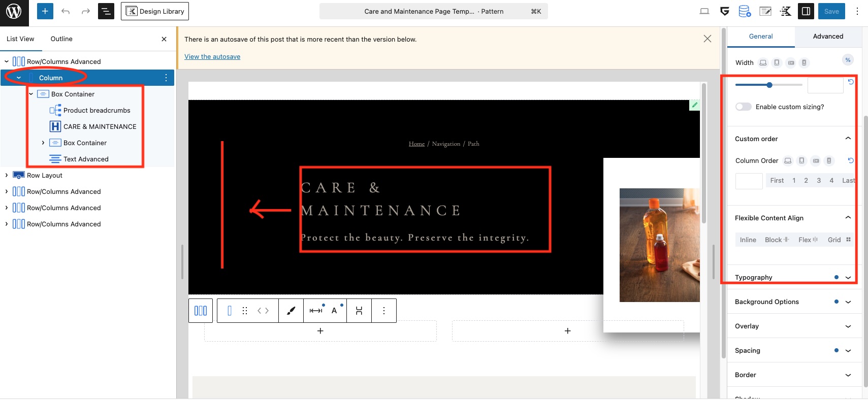Click the Width slider handle
This screenshot has width=868, height=400.
769,85
